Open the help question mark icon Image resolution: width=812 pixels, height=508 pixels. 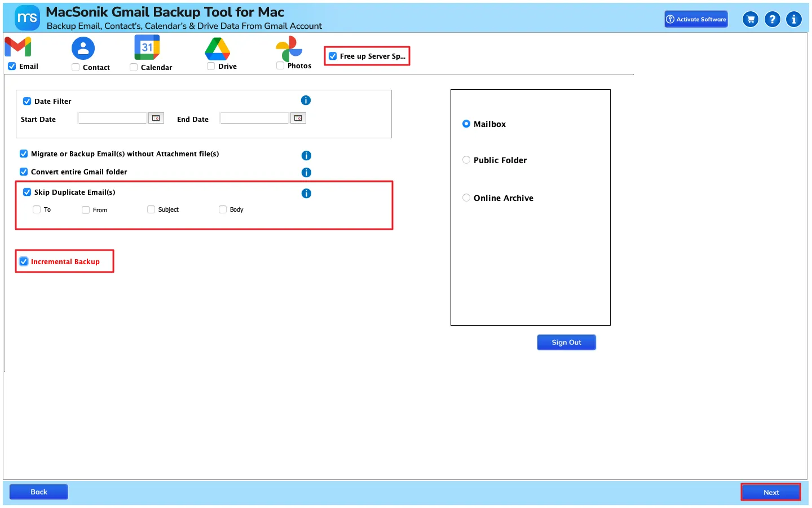click(x=773, y=19)
